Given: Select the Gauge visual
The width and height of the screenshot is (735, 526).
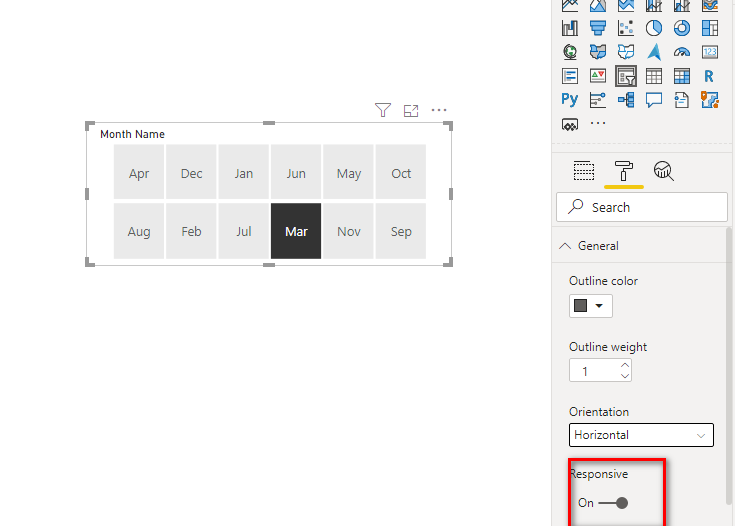Looking at the screenshot, I should (682, 52).
